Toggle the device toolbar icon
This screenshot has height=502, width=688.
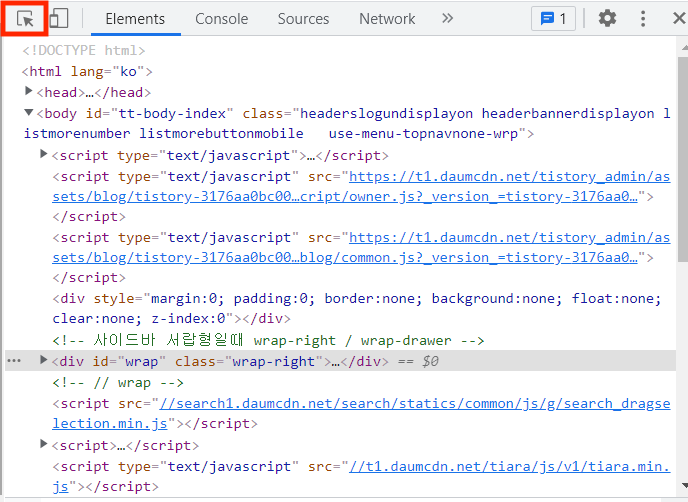point(59,19)
